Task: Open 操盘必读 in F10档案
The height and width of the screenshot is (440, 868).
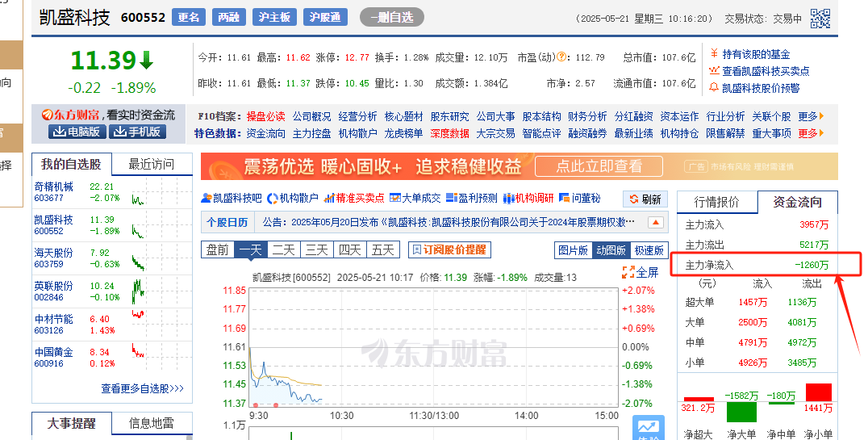Action: point(265,116)
